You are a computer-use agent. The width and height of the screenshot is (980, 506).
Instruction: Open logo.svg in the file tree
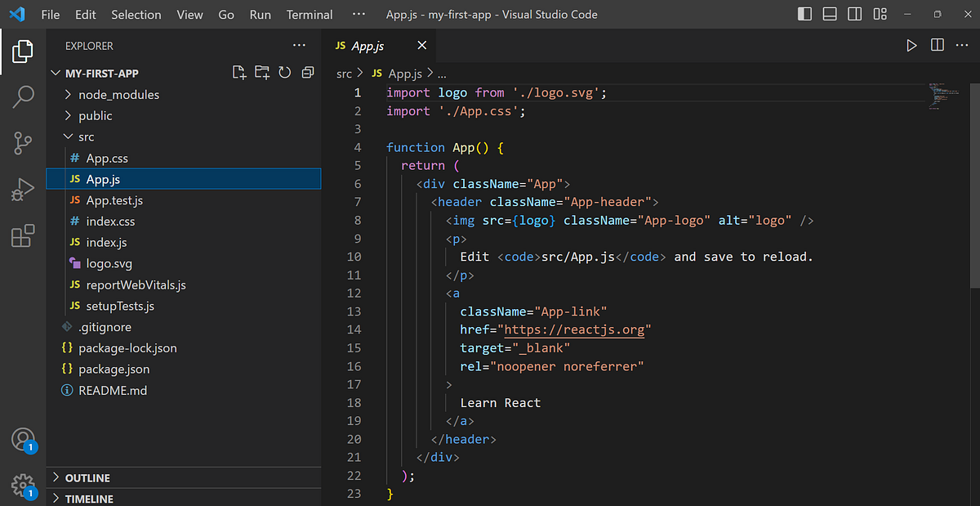(x=184, y=264)
